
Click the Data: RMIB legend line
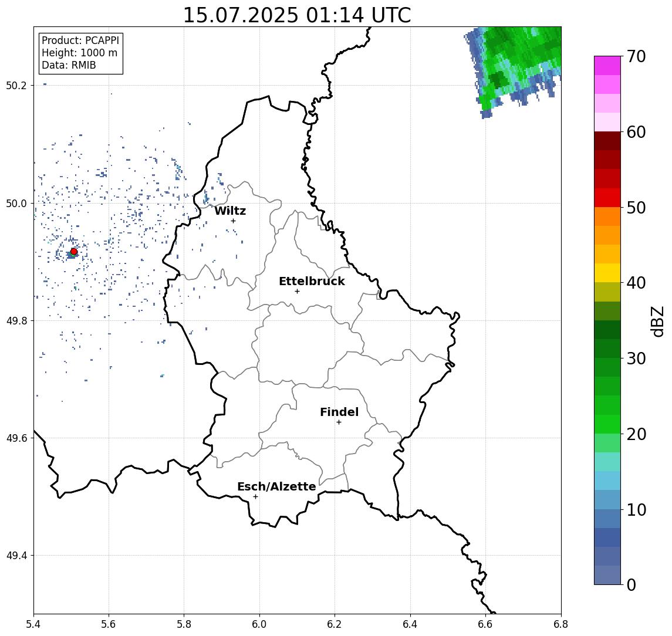[x=69, y=65]
